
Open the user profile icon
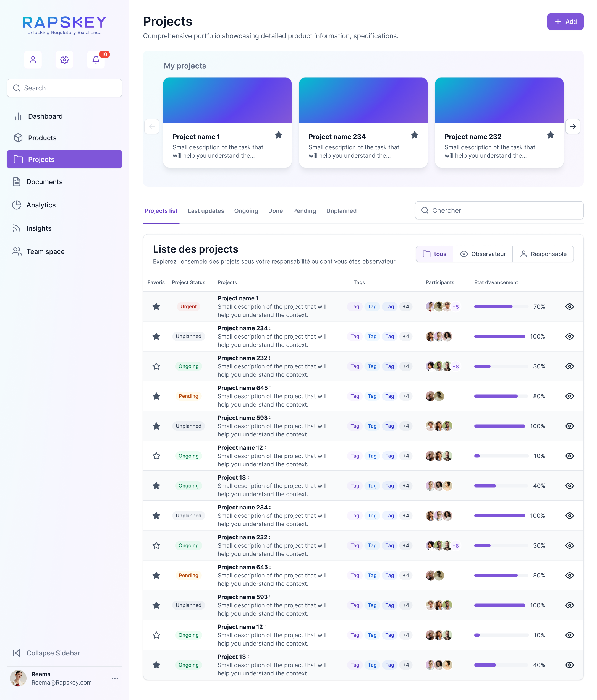[x=33, y=60]
